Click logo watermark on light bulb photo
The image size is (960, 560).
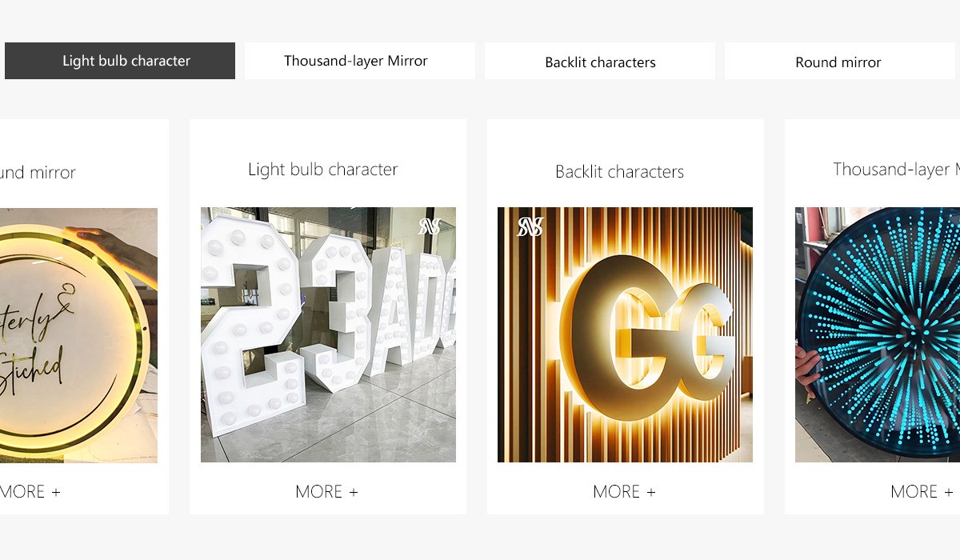click(x=430, y=226)
